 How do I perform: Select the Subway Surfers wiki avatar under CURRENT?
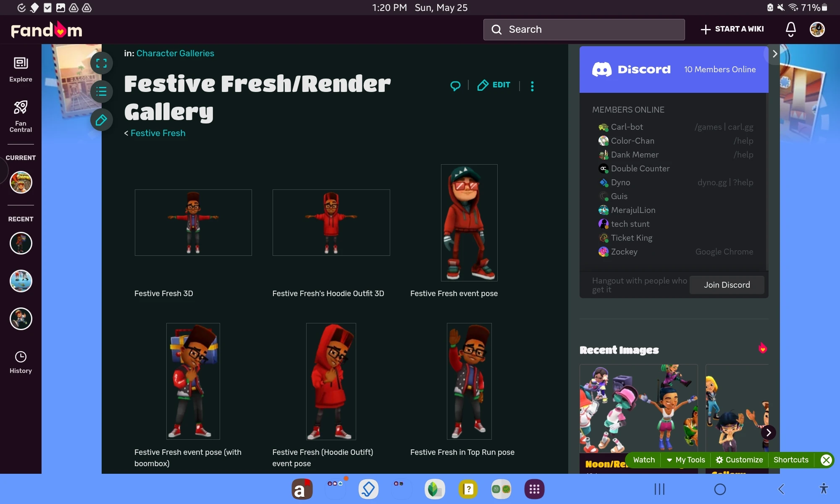click(x=21, y=182)
